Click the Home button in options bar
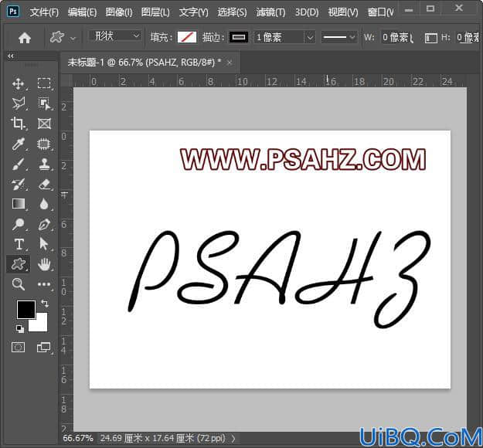This screenshot has width=483, height=448. [x=25, y=38]
